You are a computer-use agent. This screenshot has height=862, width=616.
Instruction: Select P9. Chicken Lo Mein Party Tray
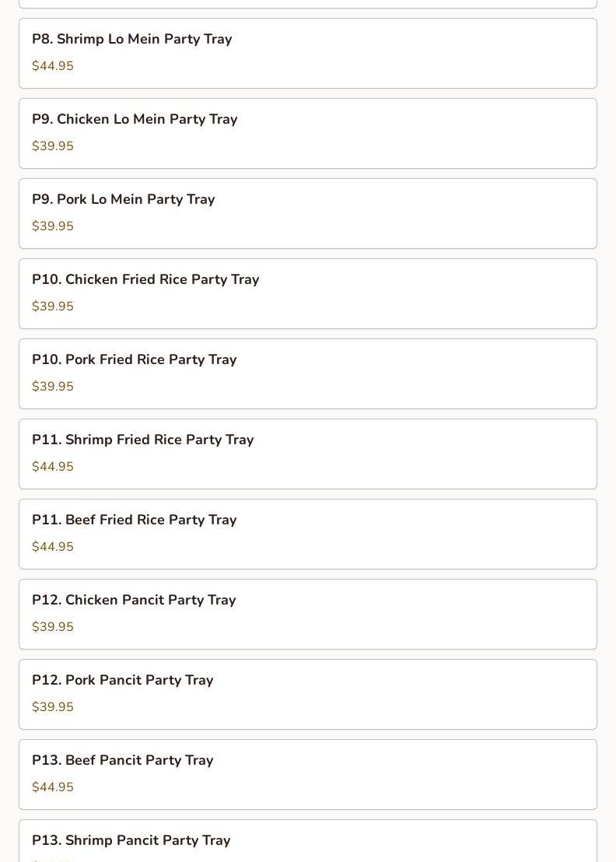click(135, 119)
